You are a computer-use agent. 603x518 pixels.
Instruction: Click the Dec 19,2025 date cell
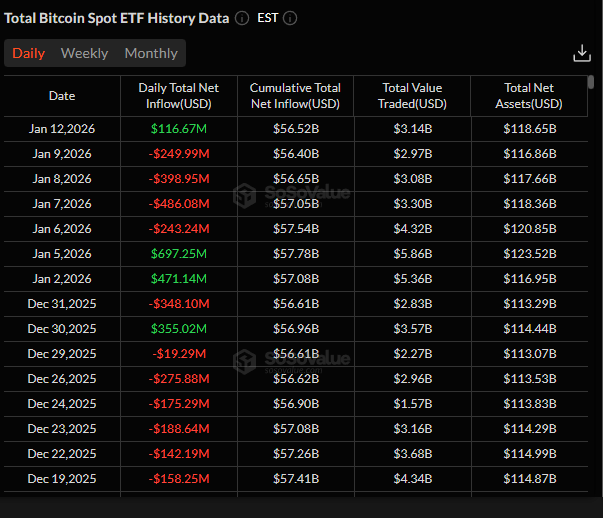coord(62,479)
